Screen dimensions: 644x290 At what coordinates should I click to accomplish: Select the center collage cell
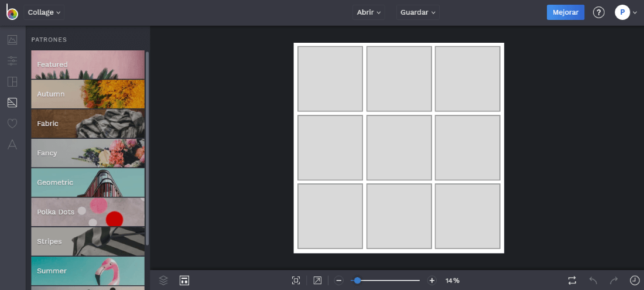[399, 148]
